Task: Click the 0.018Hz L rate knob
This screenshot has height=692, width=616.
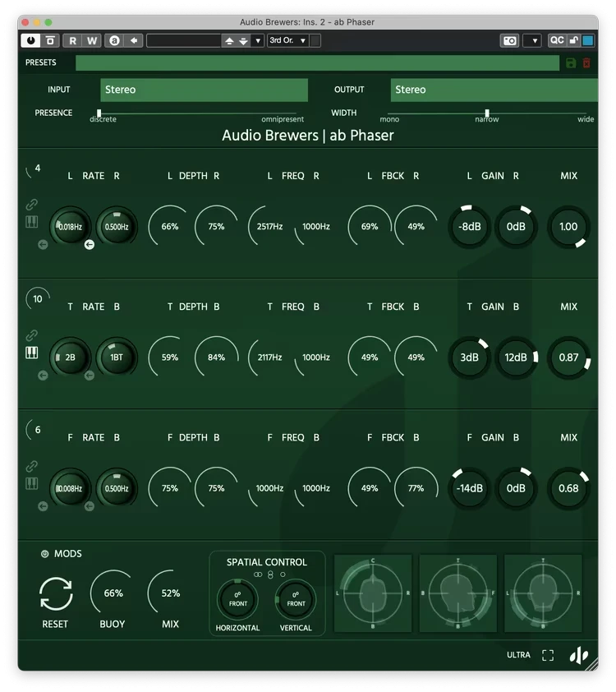Action: coord(70,226)
